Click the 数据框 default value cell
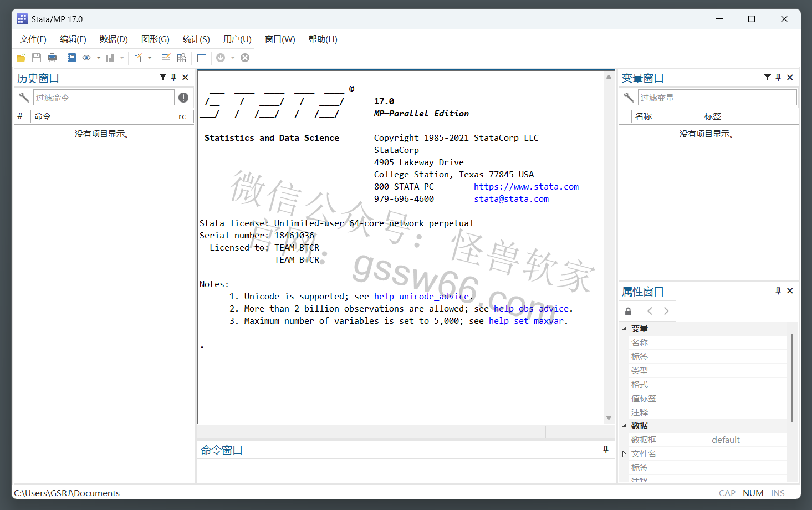 pyautogui.click(x=748, y=440)
